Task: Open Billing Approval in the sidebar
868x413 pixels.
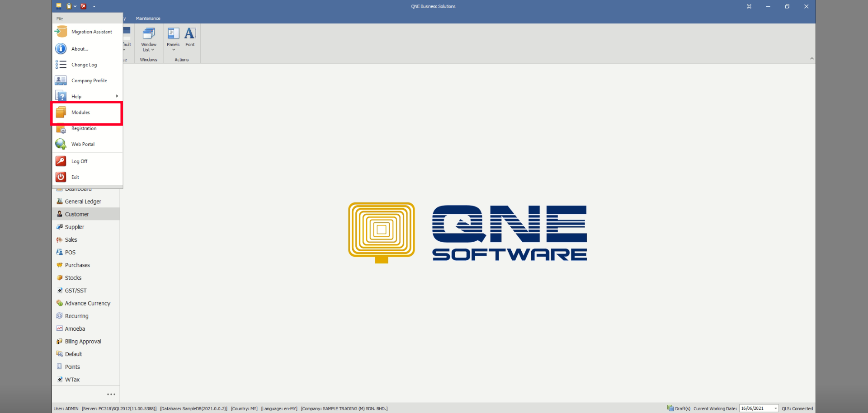Action: point(86,341)
